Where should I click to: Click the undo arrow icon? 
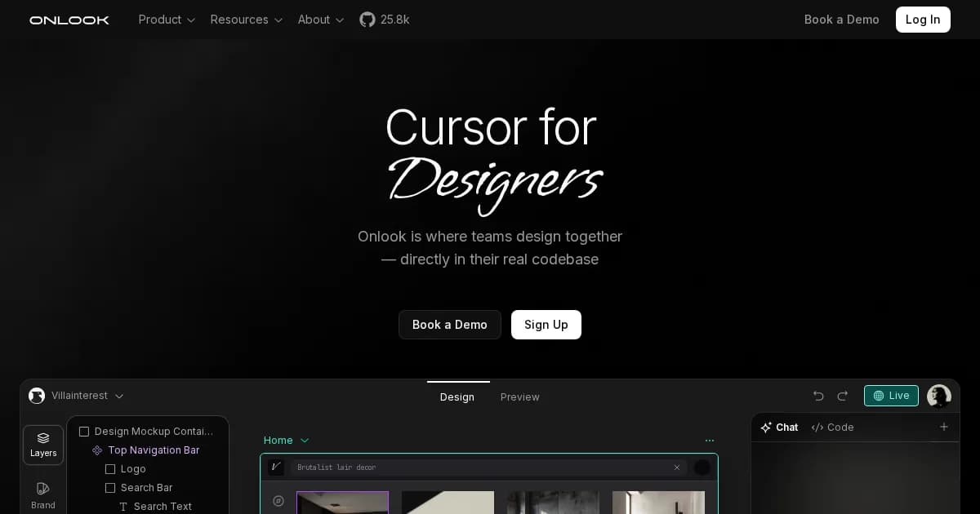[x=818, y=396]
